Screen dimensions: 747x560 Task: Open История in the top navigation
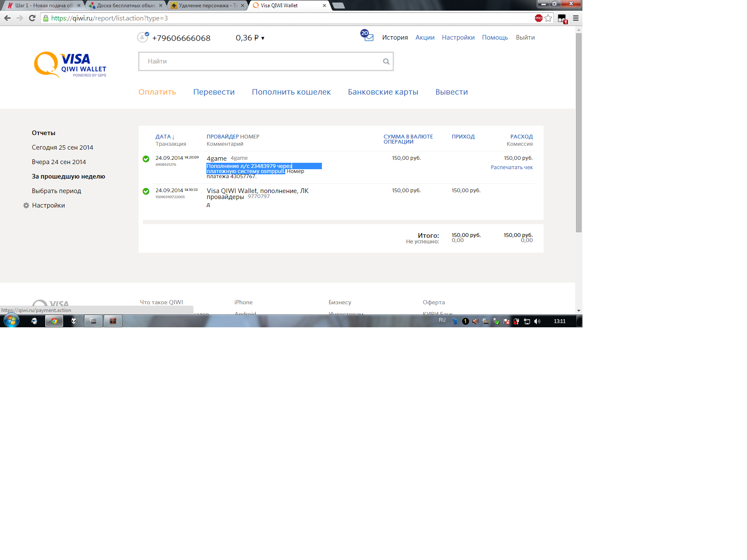tap(395, 38)
